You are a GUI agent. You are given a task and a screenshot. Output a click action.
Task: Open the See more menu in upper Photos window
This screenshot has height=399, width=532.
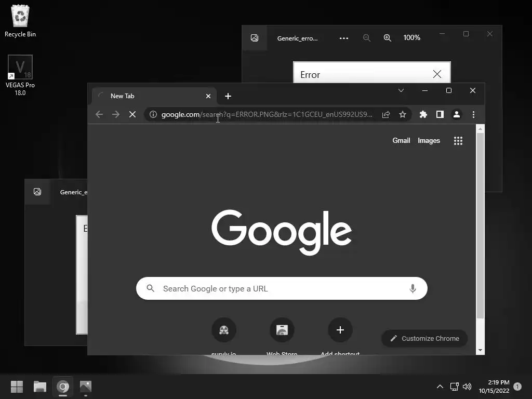[344, 38]
